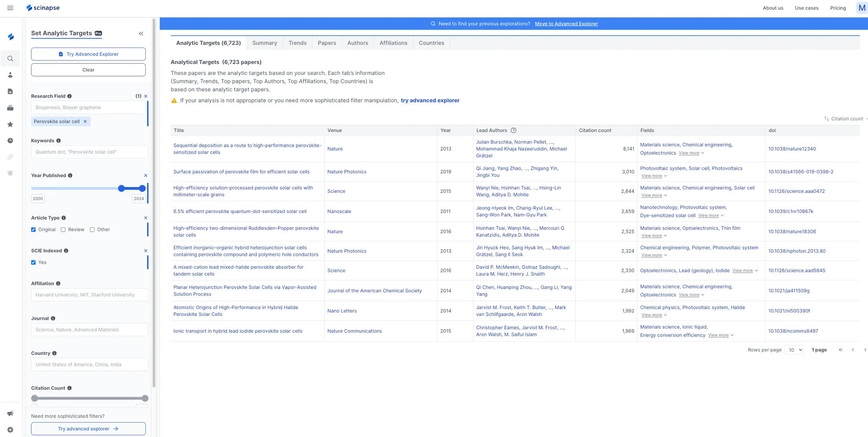The image size is (868, 437).
Task: Expand View more for Surface passivation row
Action: click(654, 176)
